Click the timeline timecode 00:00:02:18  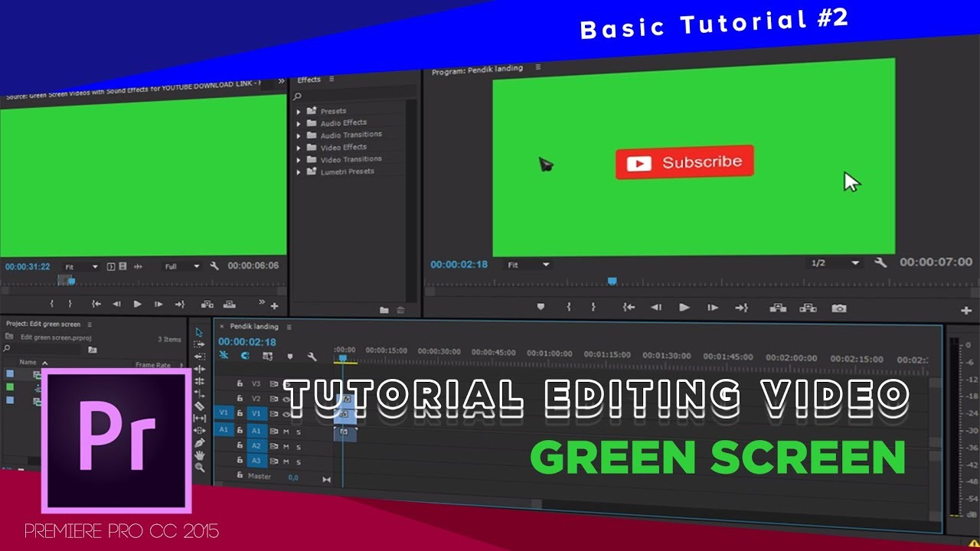coord(247,342)
